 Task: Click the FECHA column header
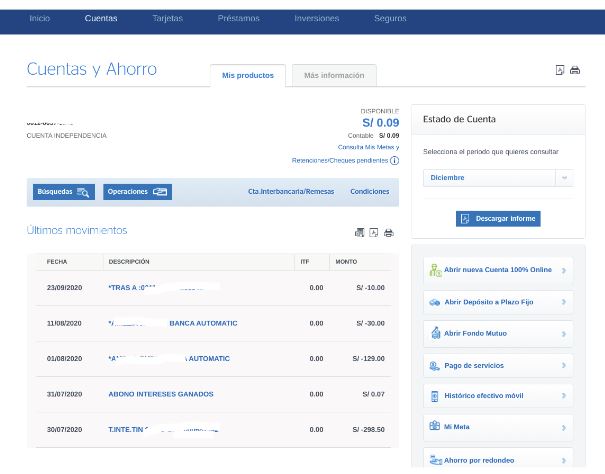[x=57, y=262]
